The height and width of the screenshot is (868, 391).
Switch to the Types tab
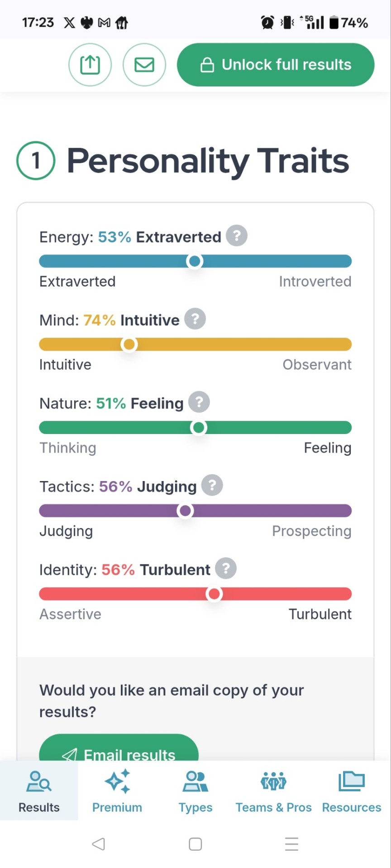tap(195, 791)
